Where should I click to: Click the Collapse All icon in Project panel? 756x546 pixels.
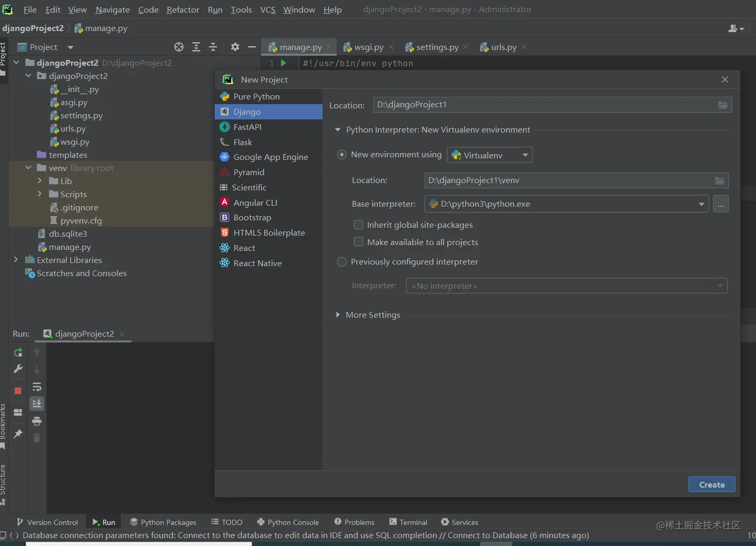coord(213,47)
